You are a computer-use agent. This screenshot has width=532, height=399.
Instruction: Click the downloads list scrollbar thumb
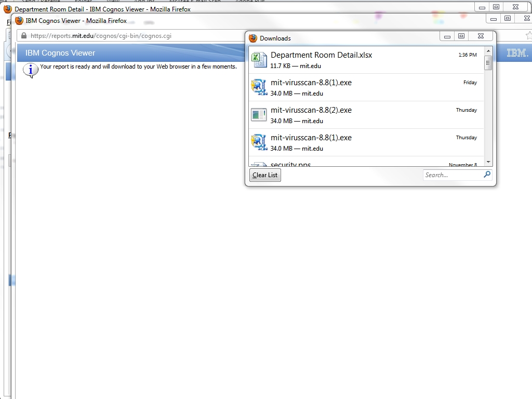pyautogui.click(x=488, y=64)
